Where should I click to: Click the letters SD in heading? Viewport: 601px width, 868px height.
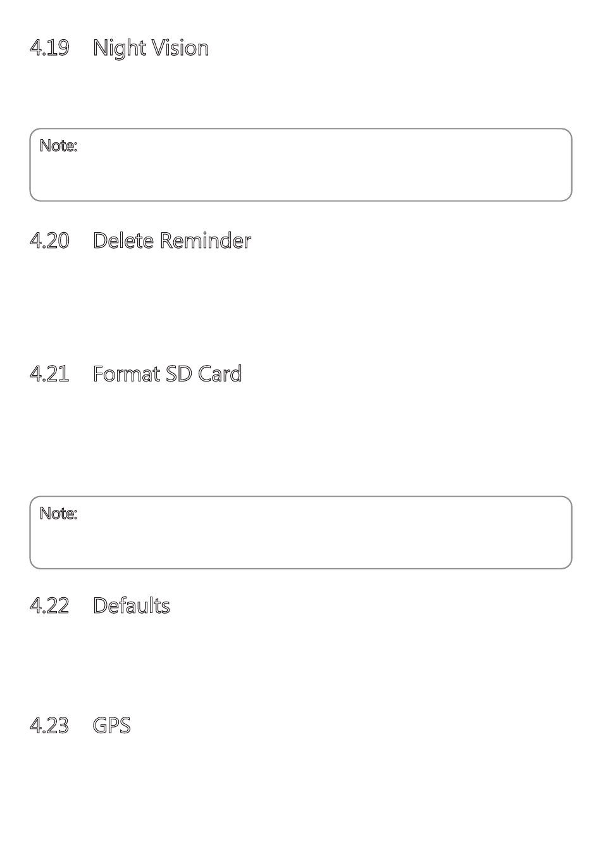tap(179, 373)
